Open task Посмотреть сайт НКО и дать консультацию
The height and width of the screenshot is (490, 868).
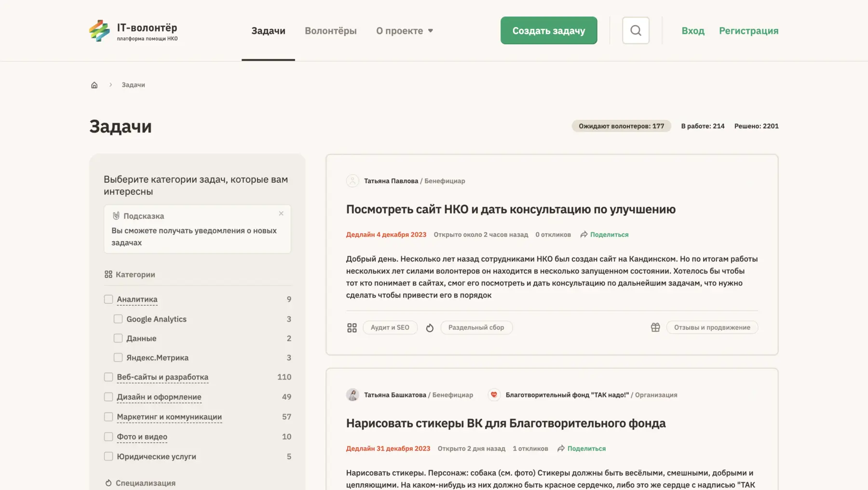(x=511, y=209)
